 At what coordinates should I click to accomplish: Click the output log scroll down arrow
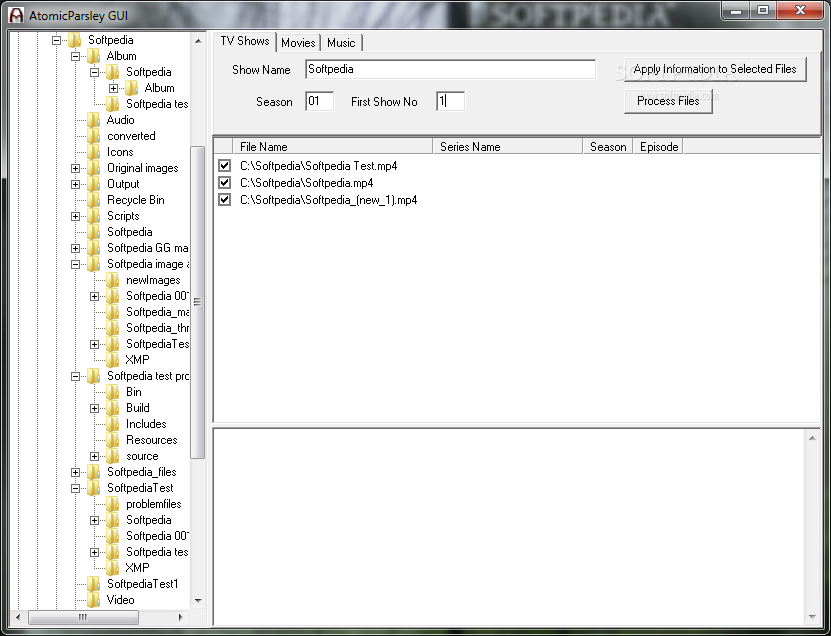[x=812, y=617]
